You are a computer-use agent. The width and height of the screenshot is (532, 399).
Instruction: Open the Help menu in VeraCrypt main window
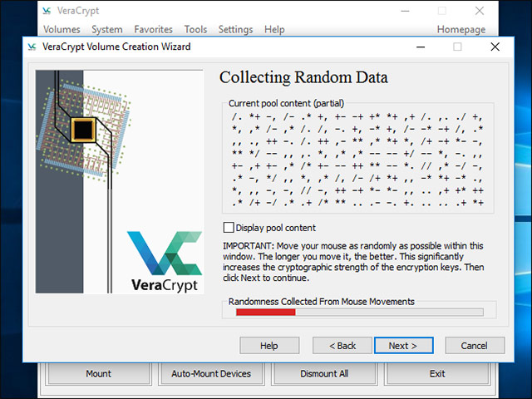point(274,30)
